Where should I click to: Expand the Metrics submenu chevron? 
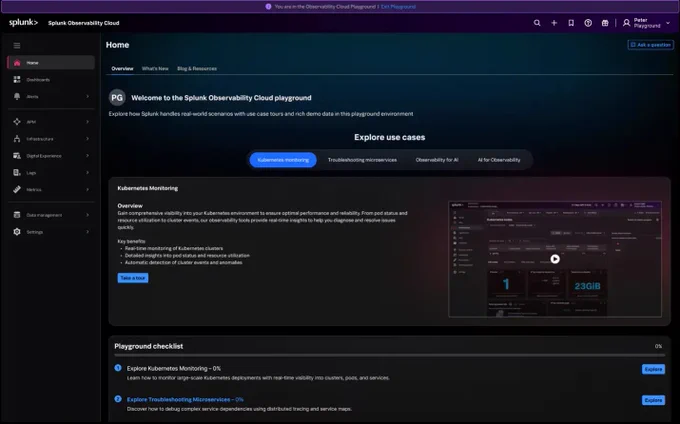(88, 189)
